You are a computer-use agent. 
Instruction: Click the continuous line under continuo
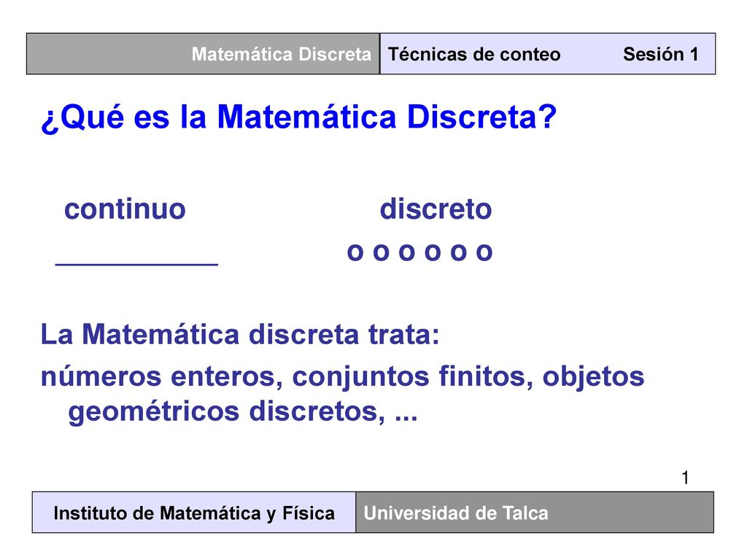(136, 264)
